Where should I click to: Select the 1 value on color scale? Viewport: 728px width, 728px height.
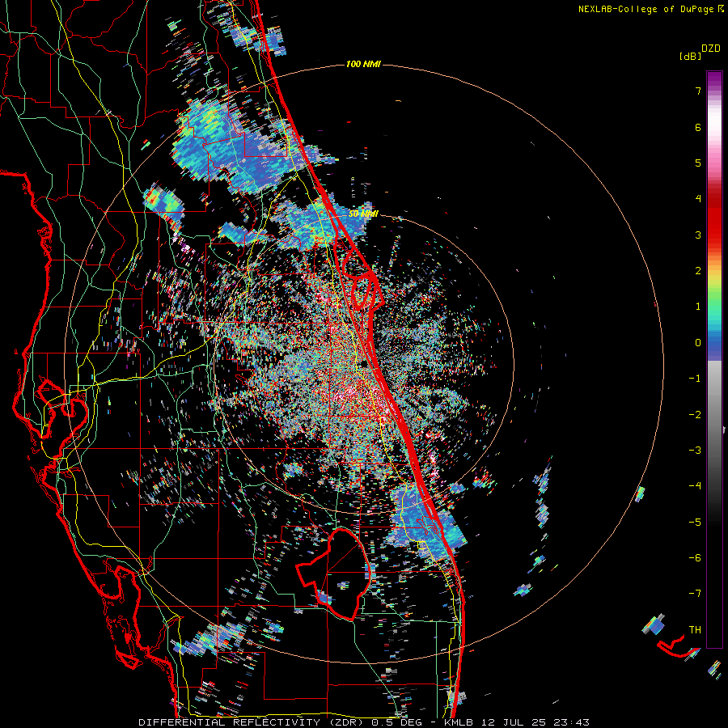coord(698,307)
